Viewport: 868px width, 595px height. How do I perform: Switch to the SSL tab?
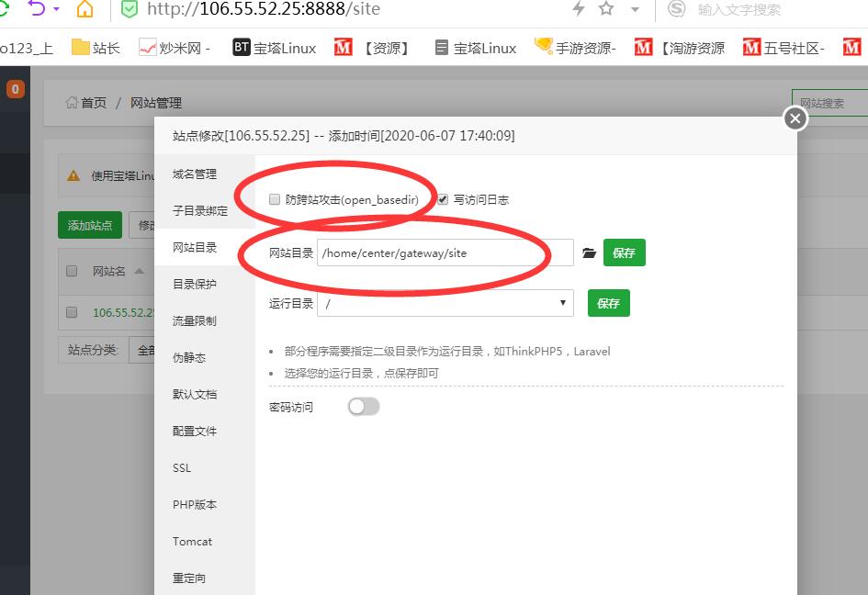(x=182, y=468)
